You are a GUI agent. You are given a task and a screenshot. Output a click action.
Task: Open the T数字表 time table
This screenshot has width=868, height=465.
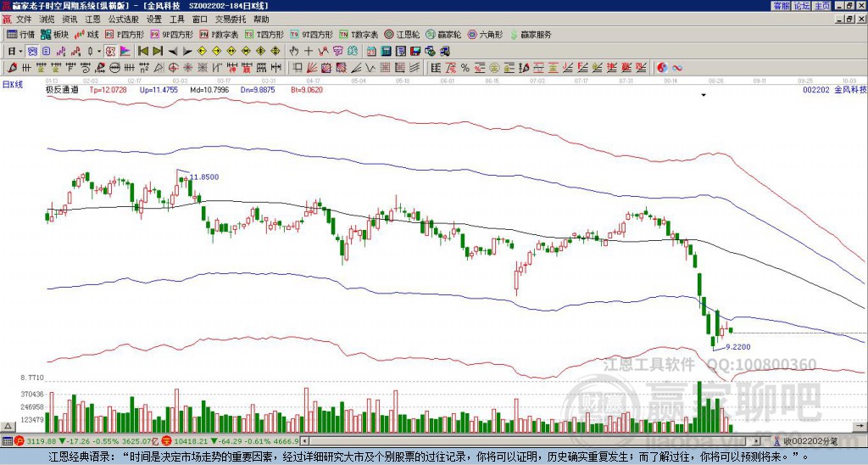(359, 34)
